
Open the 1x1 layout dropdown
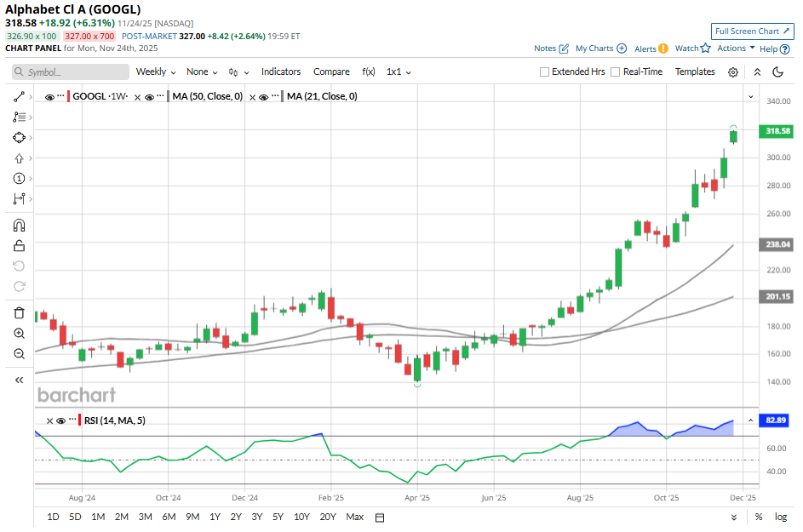(x=399, y=72)
